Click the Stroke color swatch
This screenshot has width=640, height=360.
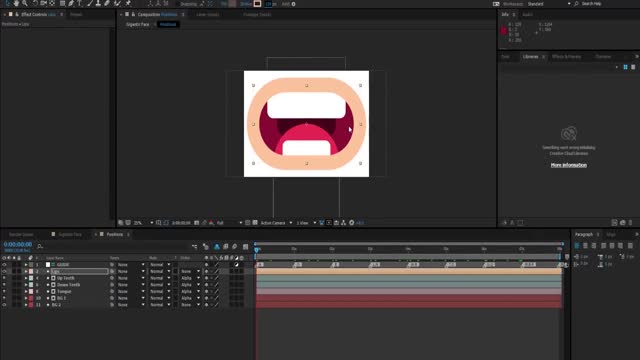257,4
